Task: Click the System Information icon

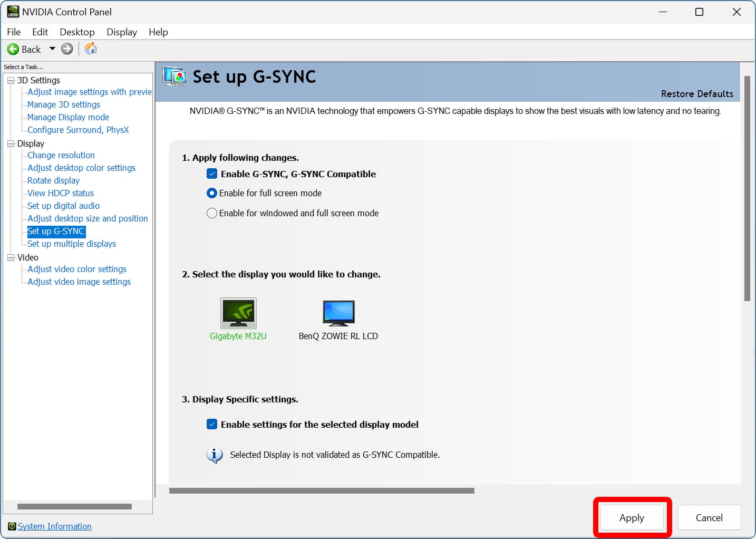Action: click(x=12, y=526)
